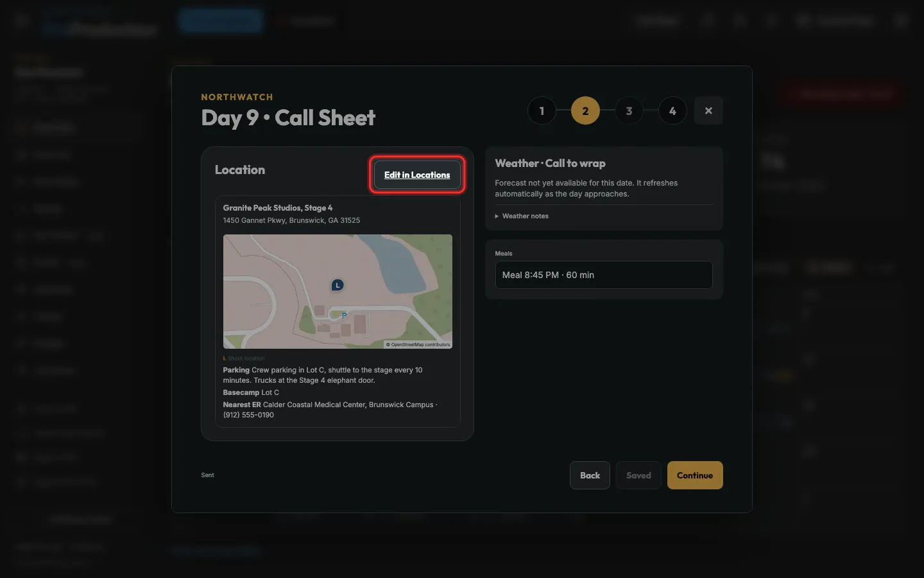Screen dimensions: 924x578
Task: Go to step 1 of call sheet wizard
Action: tap(542, 111)
